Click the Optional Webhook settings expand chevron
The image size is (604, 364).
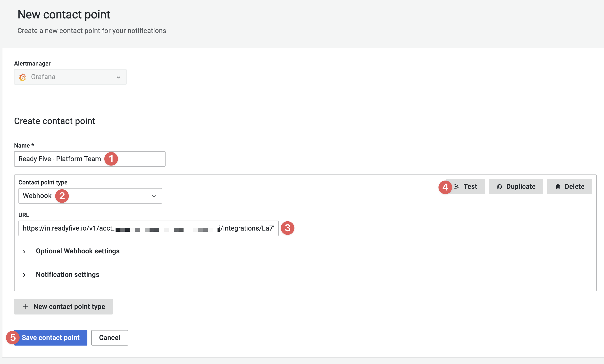point(25,251)
